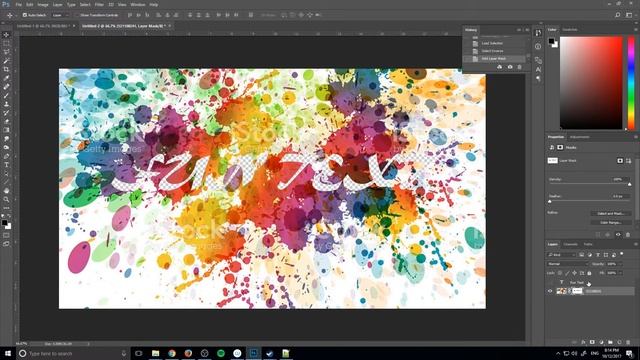This screenshot has width=640, height=360.
Task: Toggle lock all layer icon
Action: 589,273
